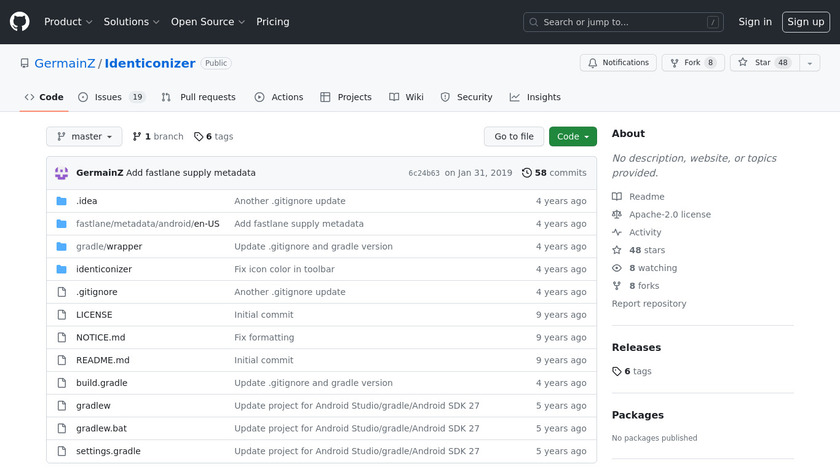Viewport: 840px width, 472px height.
Task: Click the commit history clock icon
Action: 527,173
